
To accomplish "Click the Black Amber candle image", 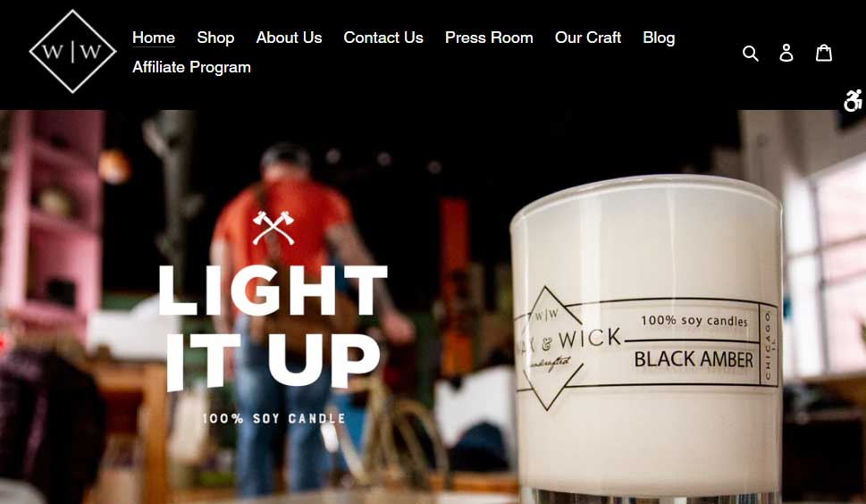I will [x=646, y=339].
